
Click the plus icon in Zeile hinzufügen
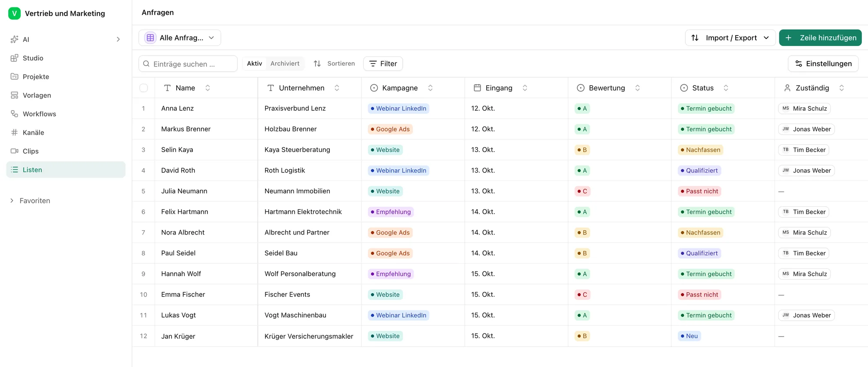[x=789, y=38]
